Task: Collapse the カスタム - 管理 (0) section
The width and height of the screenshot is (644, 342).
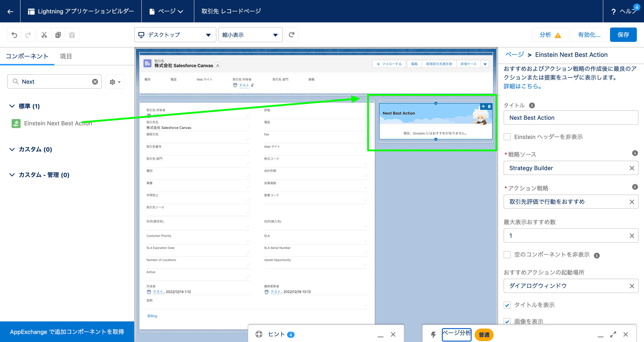Action: coord(12,175)
